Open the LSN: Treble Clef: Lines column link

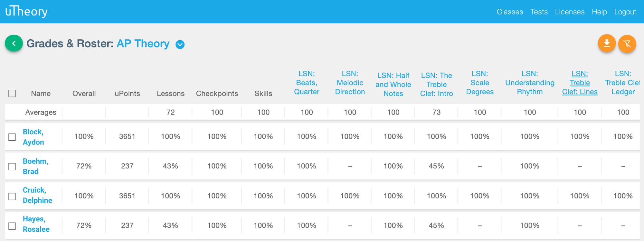(x=580, y=83)
